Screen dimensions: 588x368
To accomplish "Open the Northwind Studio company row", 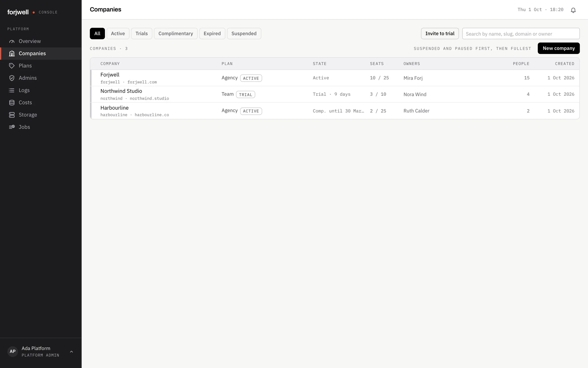I will (335, 94).
